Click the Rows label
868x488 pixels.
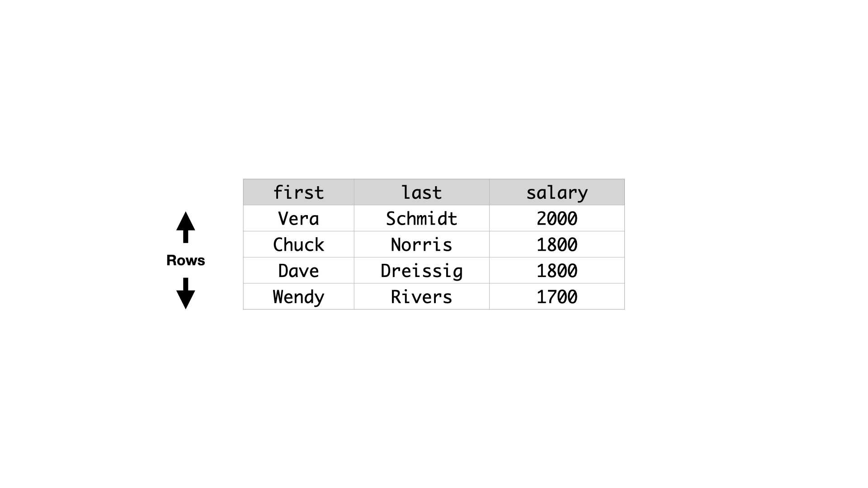pos(185,260)
